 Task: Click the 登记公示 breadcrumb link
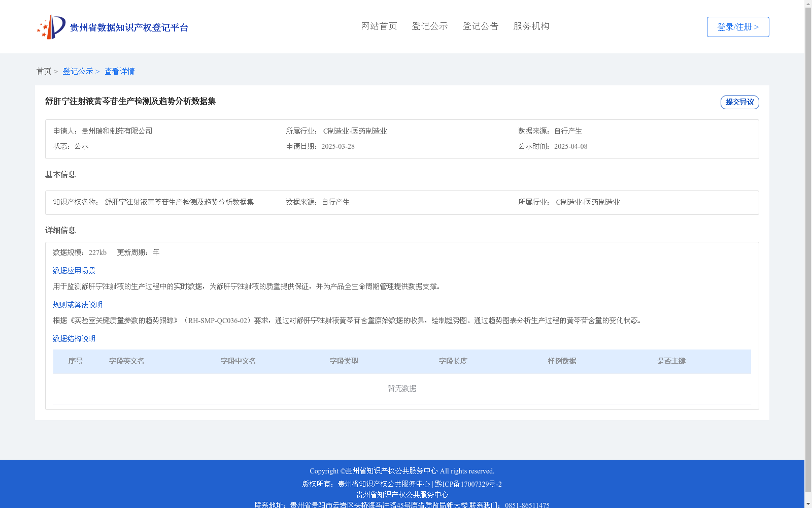click(x=78, y=71)
